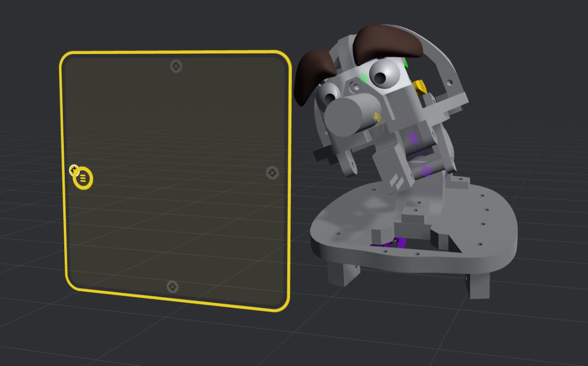Click the green marker above the right eye
This screenshot has width=588, height=366.
click(x=405, y=64)
